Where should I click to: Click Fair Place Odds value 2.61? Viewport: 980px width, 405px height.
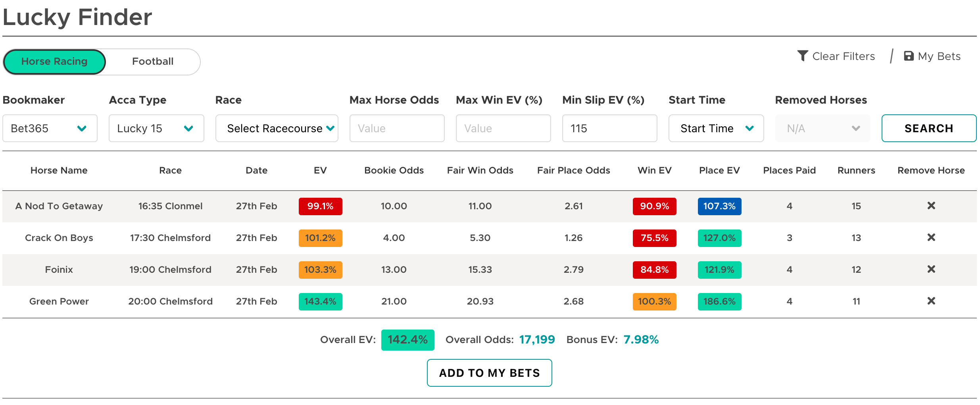click(x=574, y=206)
